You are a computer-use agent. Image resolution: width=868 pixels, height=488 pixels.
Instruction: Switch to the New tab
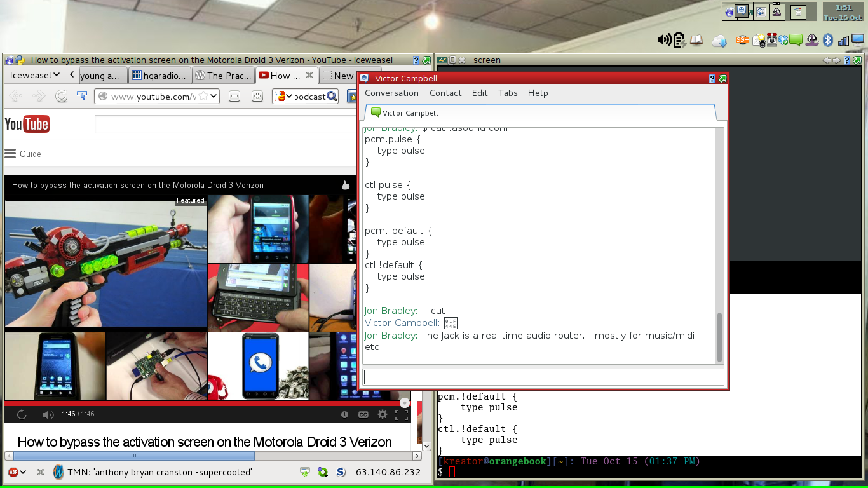point(337,75)
